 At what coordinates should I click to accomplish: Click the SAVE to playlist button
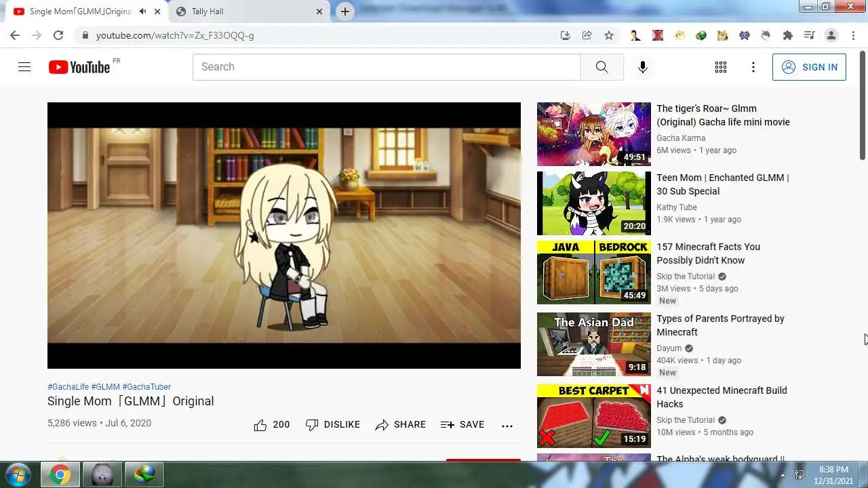[462, 425]
